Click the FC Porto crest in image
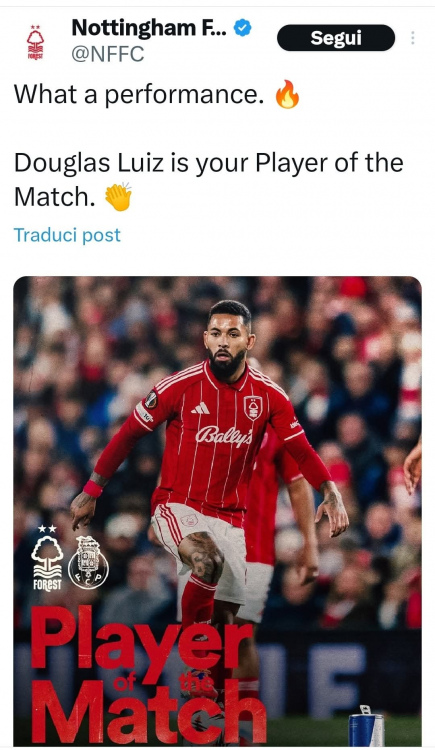This screenshot has width=435, height=750. pos(88,563)
